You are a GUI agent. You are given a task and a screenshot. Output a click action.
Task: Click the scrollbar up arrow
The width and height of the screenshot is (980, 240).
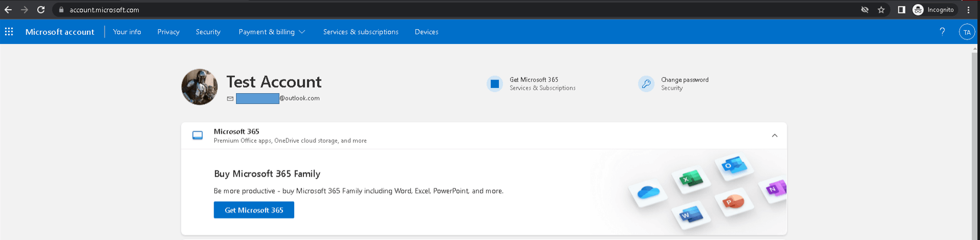[975, 48]
